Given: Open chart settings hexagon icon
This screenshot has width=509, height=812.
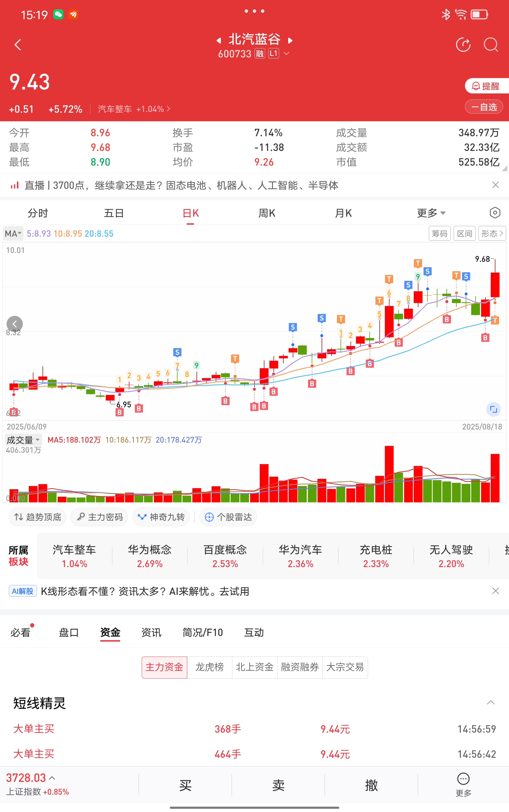Looking at the screenshot, I should [495, 213].
